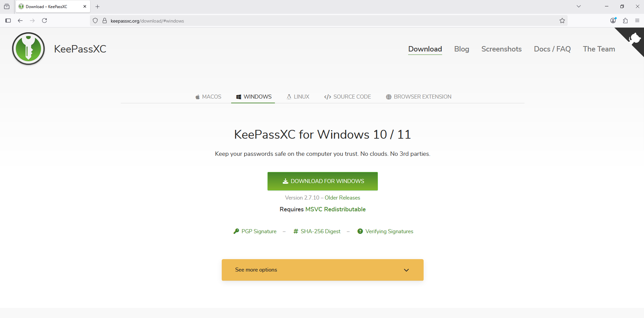Click the Verifying Signatures question icon

coord(360,231)
